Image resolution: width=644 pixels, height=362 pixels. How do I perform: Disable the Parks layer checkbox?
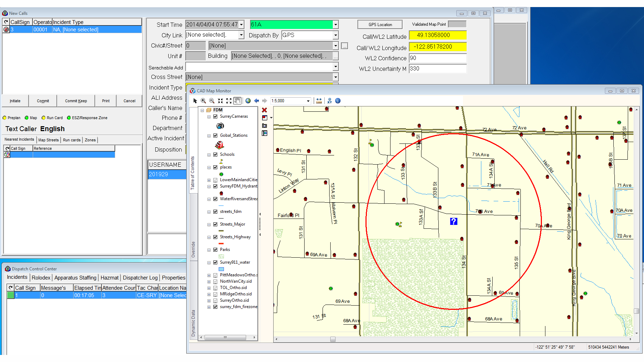click(x=215, y=249)
